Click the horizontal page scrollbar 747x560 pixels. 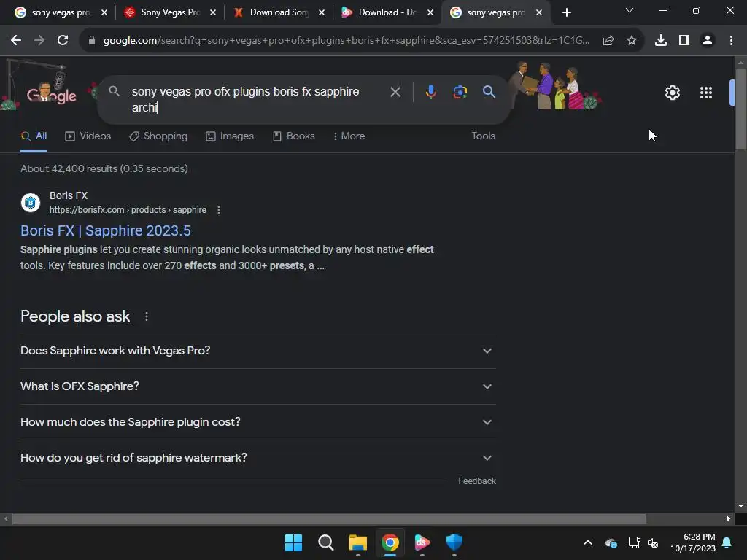(x=329, y=519)
